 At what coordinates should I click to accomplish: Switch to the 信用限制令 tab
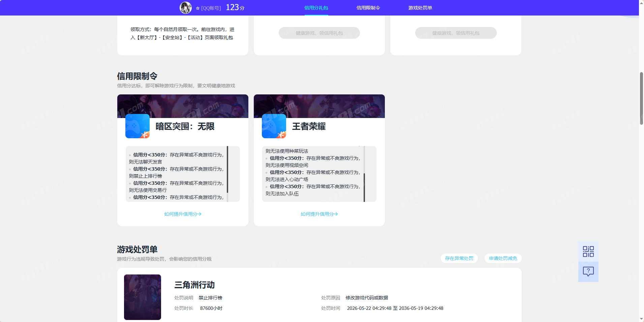pos(368,8)
